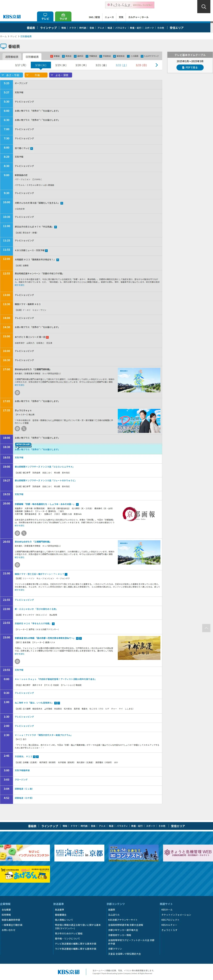Jump to the よる・深夜 section
This screenshot has width=213, height=980.
point(60,75)
